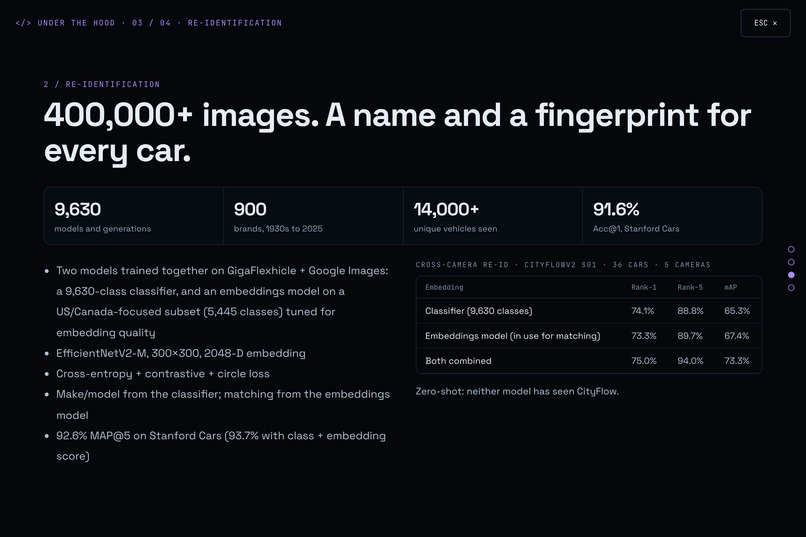Click the 'Embedding' column header
The image size is (806, 537).
(x=444, y=287)
